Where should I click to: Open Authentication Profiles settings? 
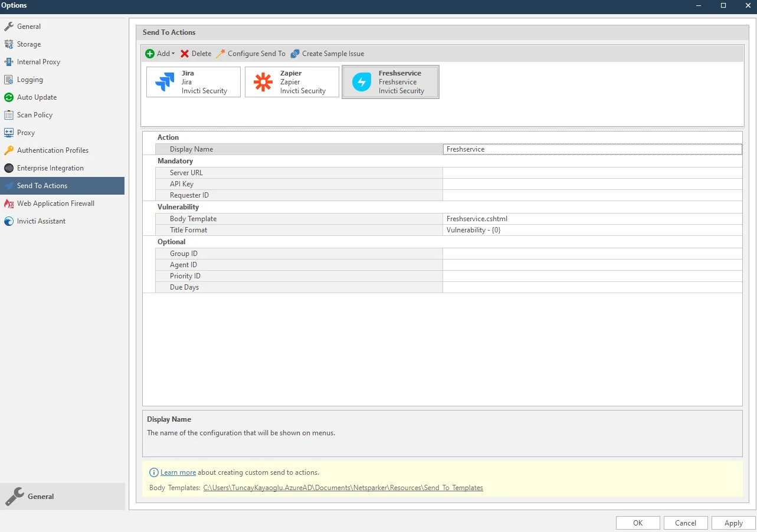(x=53, y=150)
